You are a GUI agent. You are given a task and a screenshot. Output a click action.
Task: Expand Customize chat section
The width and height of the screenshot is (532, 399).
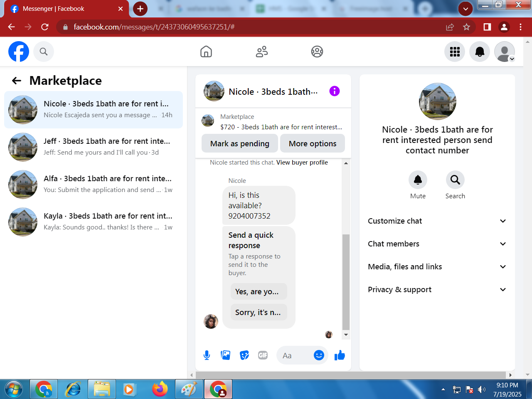[437, 221]
